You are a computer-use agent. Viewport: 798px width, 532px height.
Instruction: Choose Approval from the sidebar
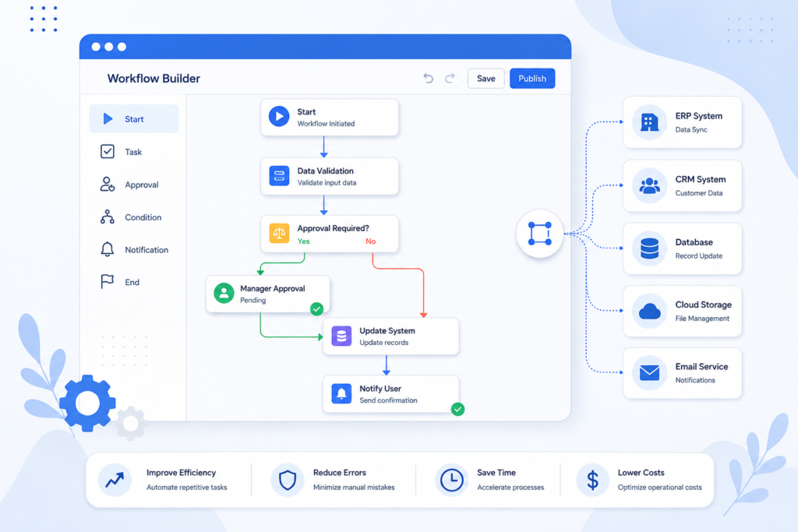pyautogui.click(x=134, y=185)
